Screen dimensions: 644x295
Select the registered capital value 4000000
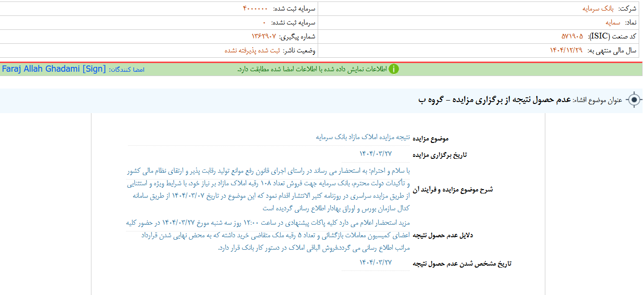coord(255,9)
